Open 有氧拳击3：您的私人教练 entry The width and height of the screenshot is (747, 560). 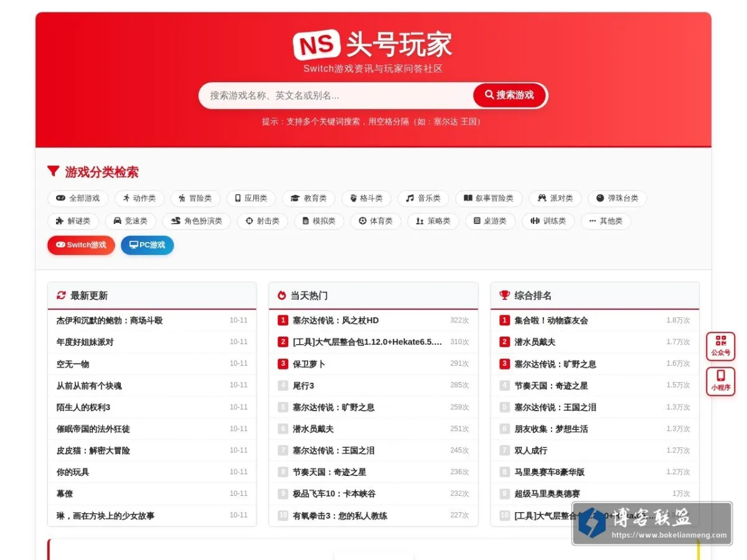coord(340,515)
